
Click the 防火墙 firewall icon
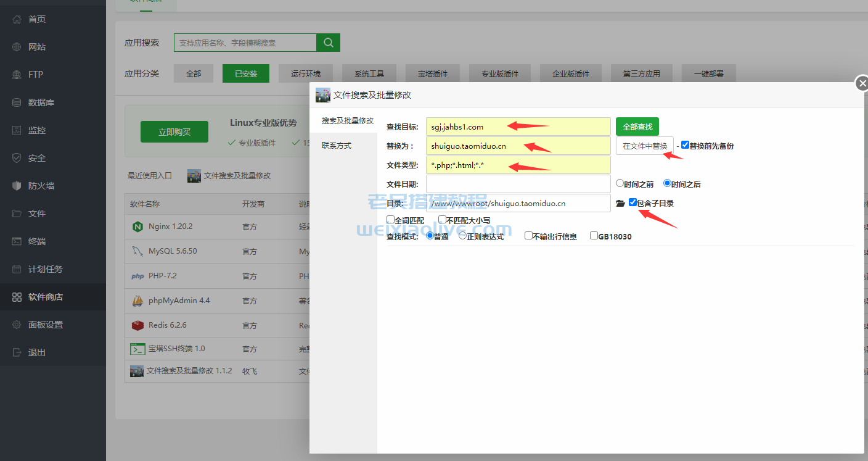17,186
